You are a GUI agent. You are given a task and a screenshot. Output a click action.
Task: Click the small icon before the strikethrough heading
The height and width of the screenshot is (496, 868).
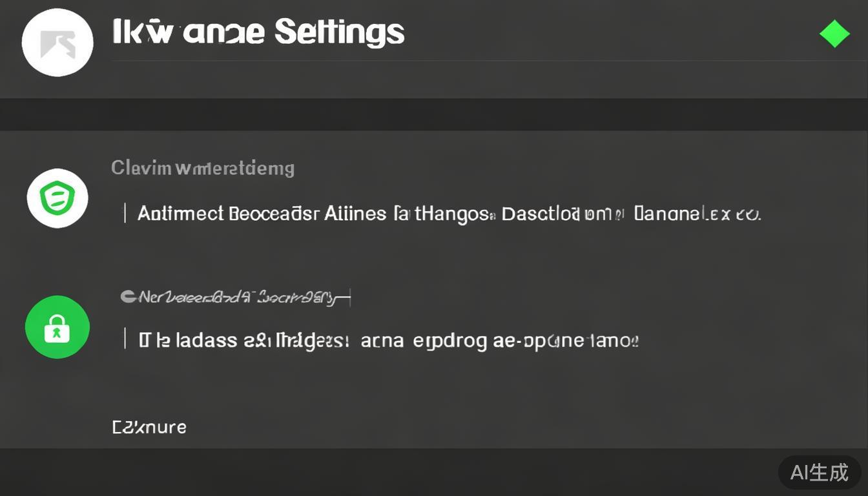[x=128, y=297]
